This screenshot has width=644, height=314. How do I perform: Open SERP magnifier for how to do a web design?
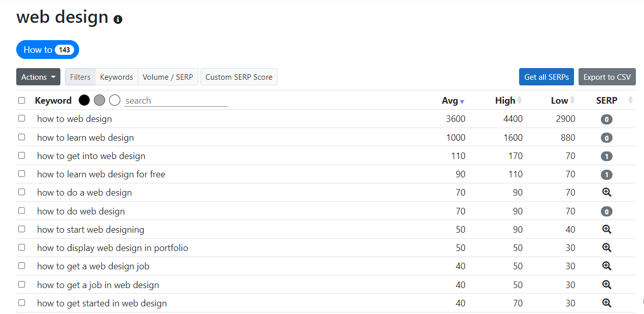click(x=606, y=193)
